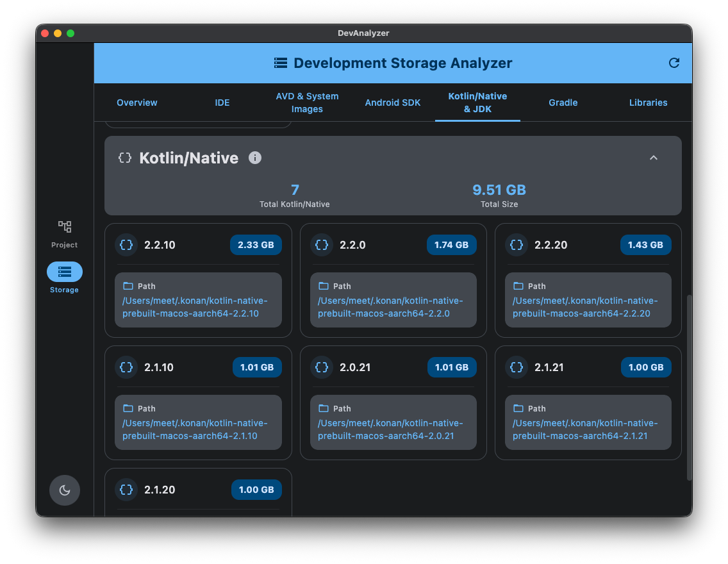
Task: Click the version label 2.1.20
Action: [160, 490]
